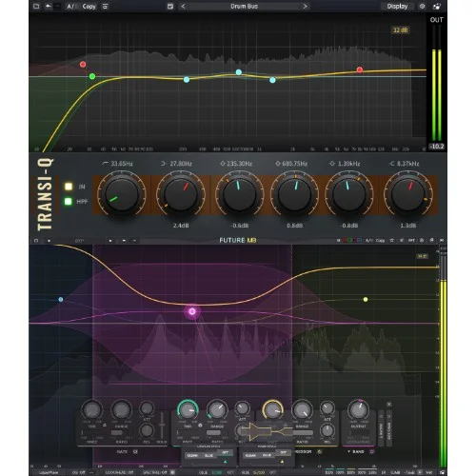The width and height of the screenshot is (476, 476).
Task: Select GLUE in the left style popup
Action: [208, 455]
